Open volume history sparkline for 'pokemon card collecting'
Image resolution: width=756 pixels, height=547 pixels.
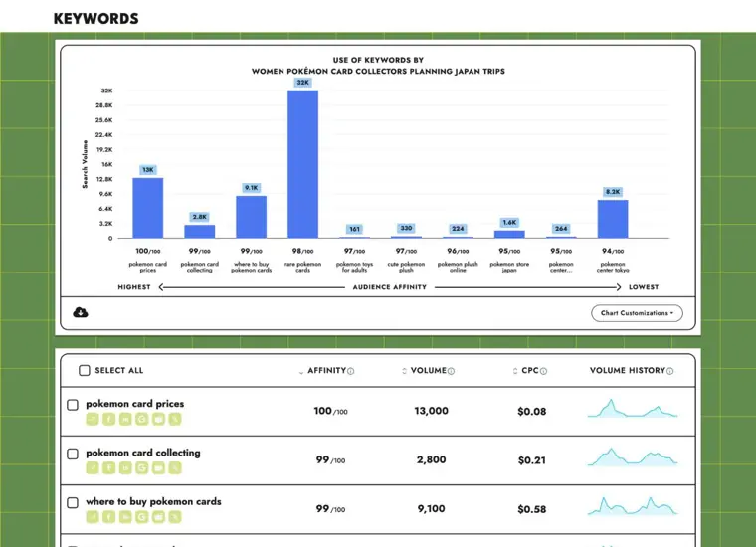pyautogui.click(x=633, y=457)
